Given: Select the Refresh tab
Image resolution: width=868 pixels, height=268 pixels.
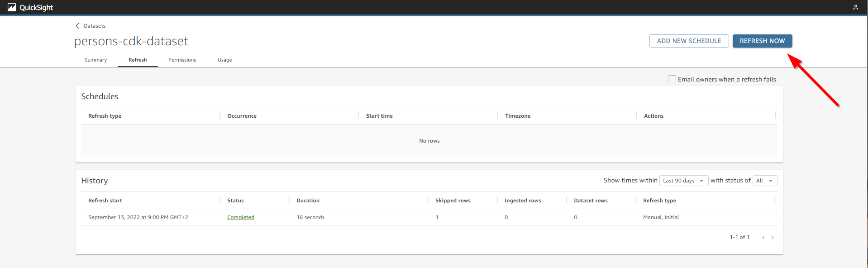Looking at the screenshot, I should pos(138,60).
